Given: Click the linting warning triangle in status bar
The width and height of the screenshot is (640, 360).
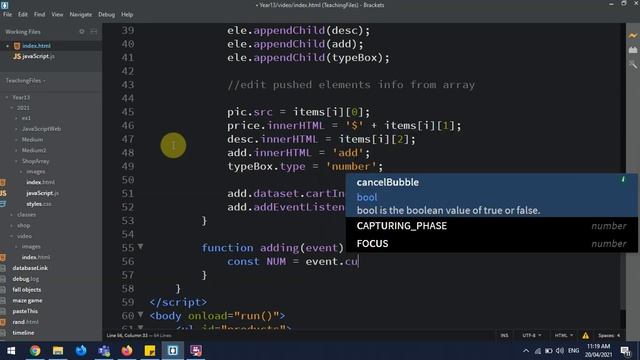Looking at the screenshot, I should 585,336.
